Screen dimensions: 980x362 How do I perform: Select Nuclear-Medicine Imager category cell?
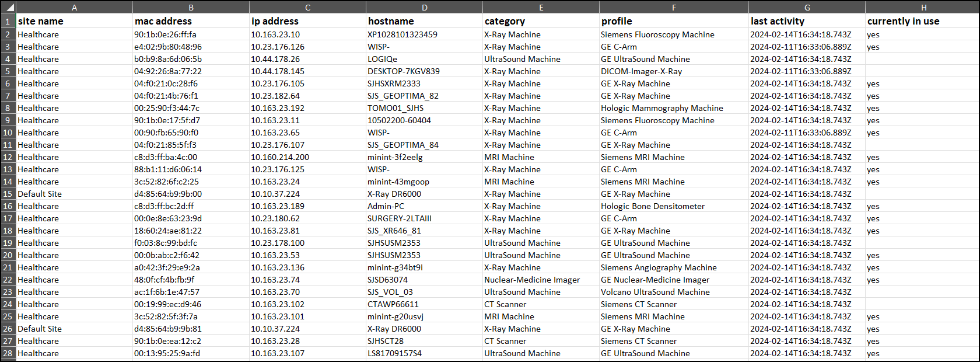[541, 280]
